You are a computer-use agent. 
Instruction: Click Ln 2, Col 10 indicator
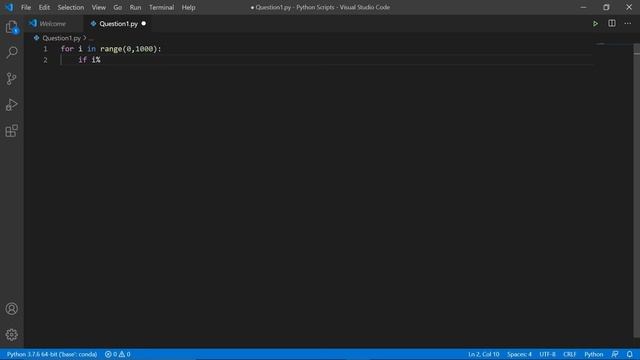click(x=484, y=354)
